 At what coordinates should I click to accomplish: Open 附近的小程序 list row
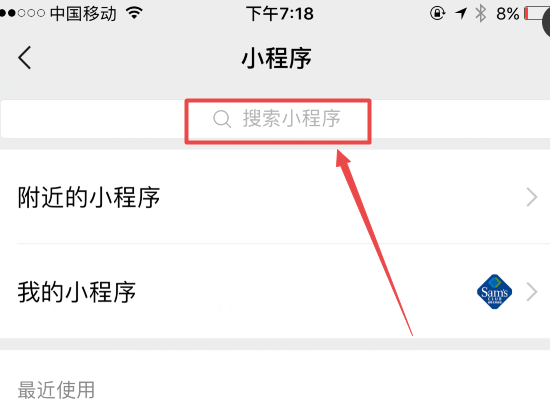275,197
